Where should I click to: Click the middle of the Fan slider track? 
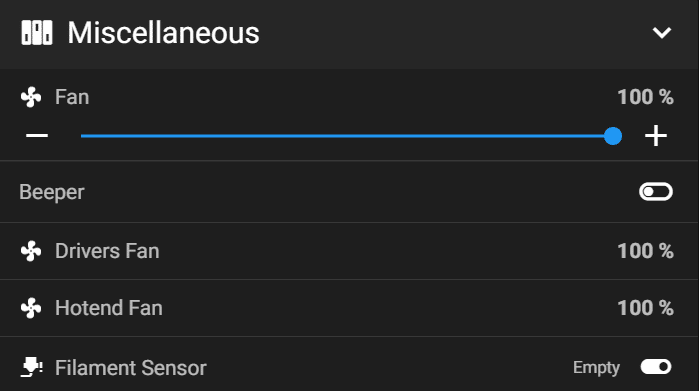pyautogui.click(x=347, y=136)
